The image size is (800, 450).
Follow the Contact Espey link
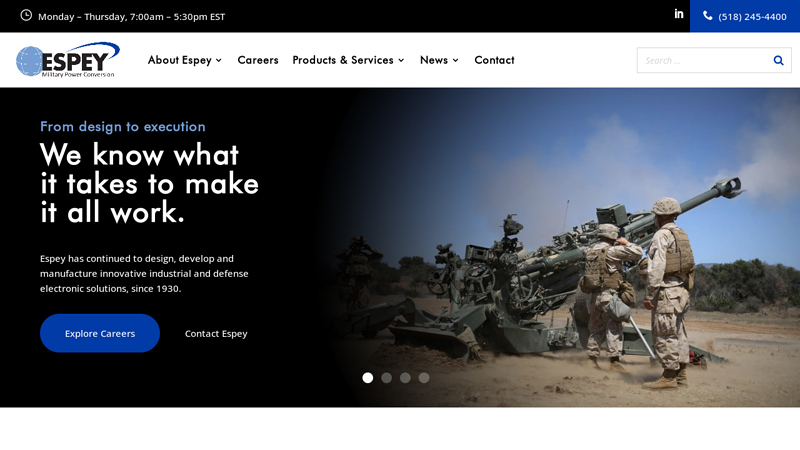click(x=216, y=334)
